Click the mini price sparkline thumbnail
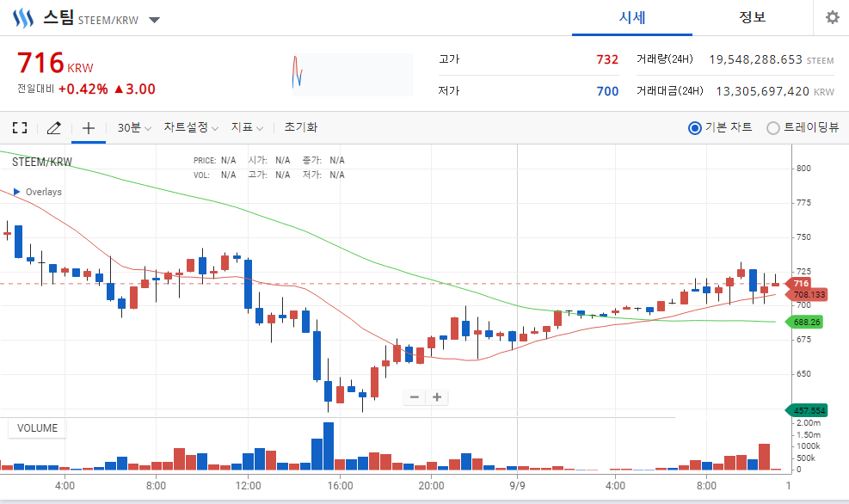The image size is (849, 504). 353,75
